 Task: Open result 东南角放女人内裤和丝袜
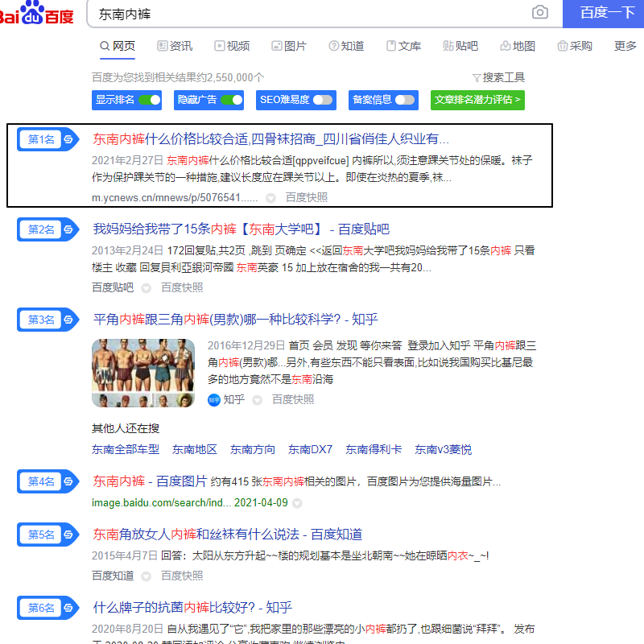coord(228,534)
